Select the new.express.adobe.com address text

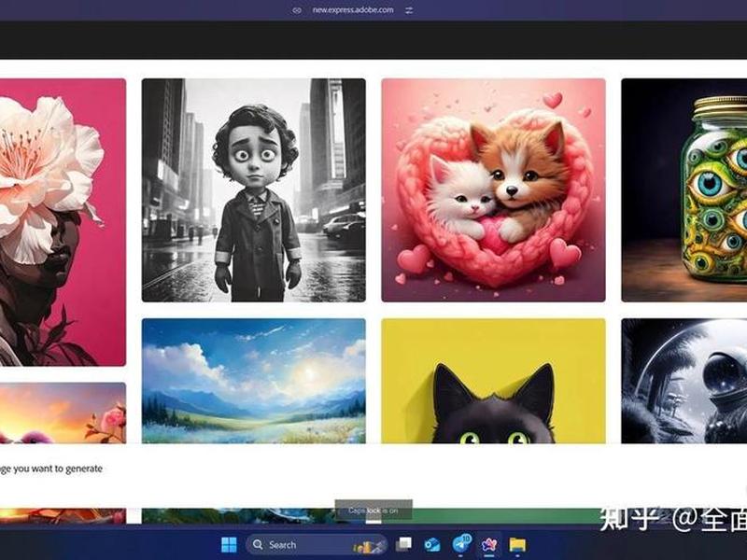tap(353, 10)
